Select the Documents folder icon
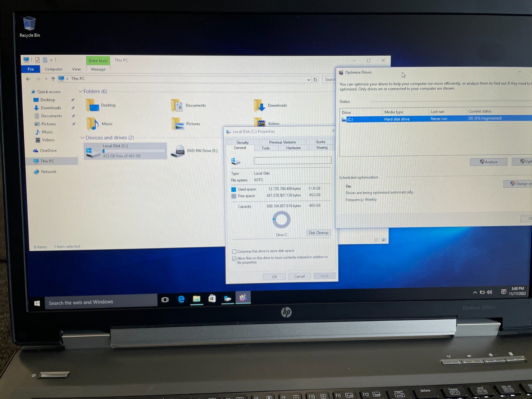Viewport: 532px width, 399px height. [x=189, y=105]
